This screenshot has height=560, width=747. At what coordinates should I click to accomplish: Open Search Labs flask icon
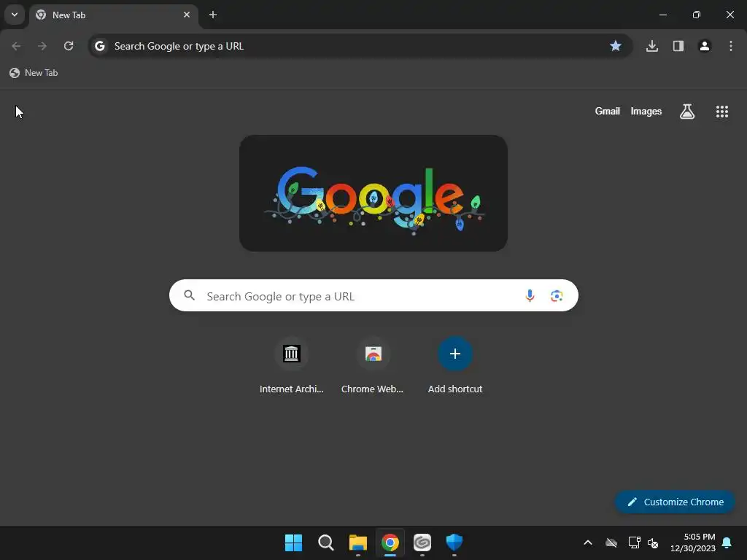[687, 112]
